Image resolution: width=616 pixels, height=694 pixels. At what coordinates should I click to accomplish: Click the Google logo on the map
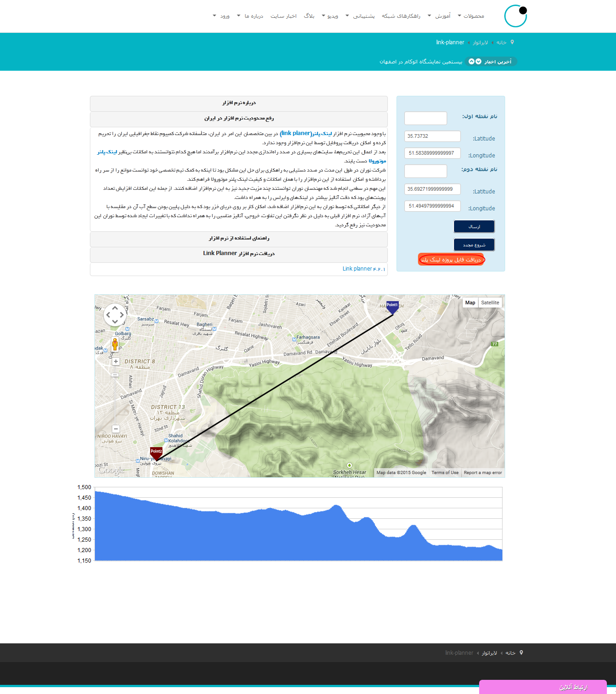111,470
